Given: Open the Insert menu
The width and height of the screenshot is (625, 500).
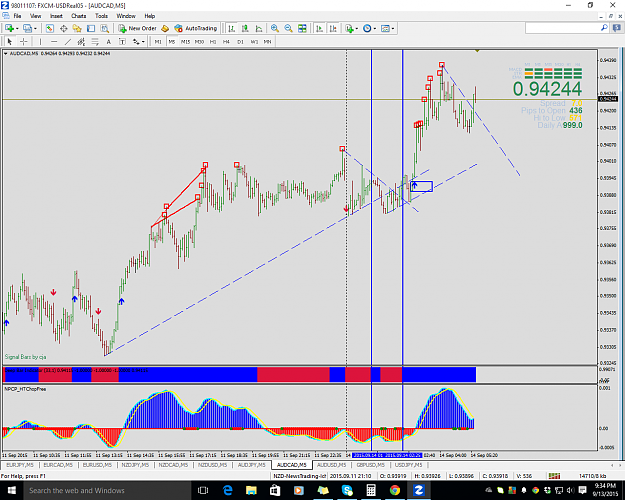Looking at the screenshot, I should coord(56,16).
